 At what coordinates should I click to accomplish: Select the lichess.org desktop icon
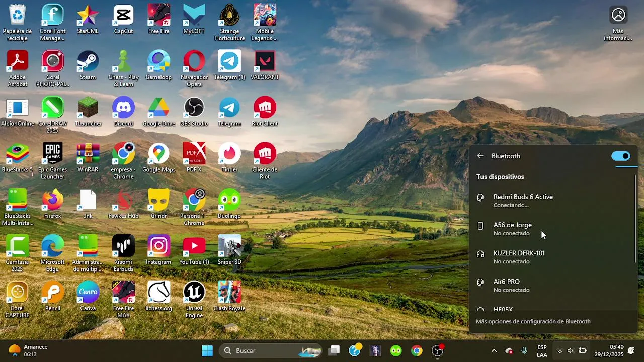(x=158, y=297)
